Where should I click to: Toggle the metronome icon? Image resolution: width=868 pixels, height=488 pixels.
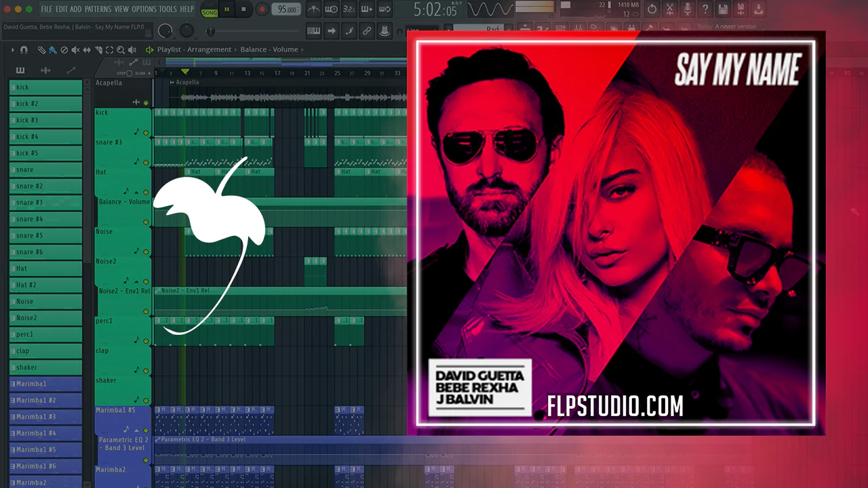pos(313,9)
